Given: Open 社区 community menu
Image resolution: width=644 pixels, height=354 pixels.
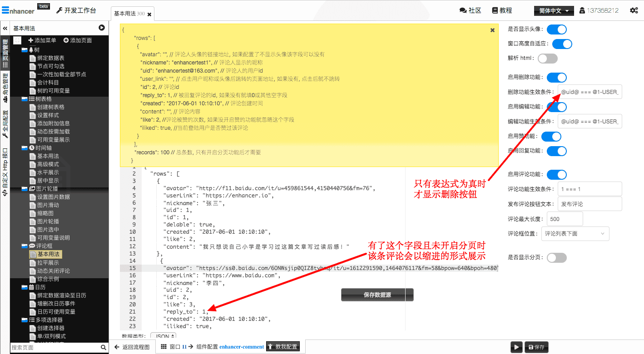Looking at the screenshot, I should point(470,10).
